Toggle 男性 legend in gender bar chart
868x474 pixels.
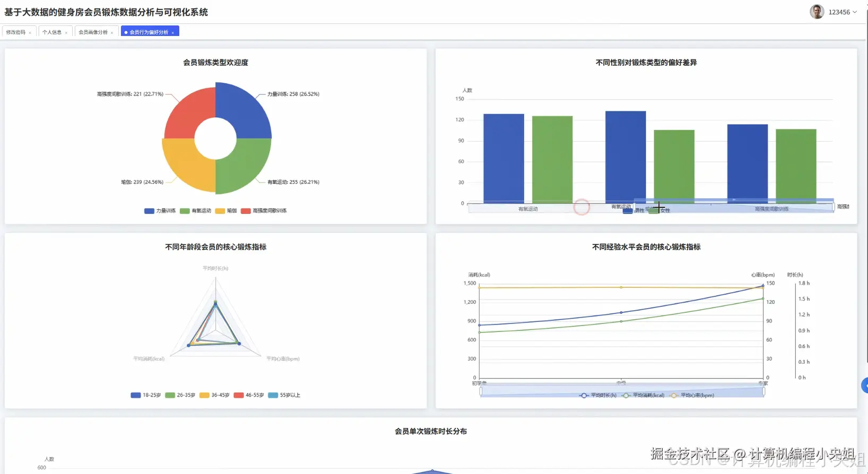click(x=633, y=211)
